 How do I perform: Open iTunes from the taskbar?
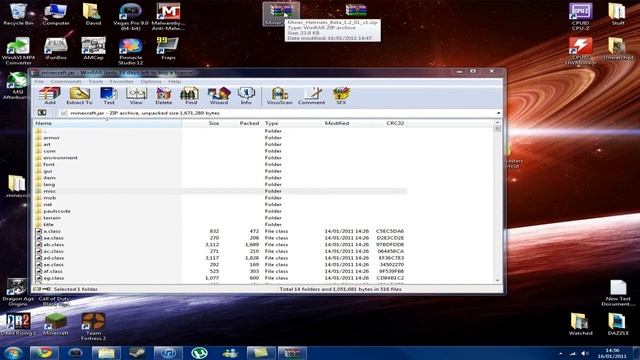pos(168,353)
